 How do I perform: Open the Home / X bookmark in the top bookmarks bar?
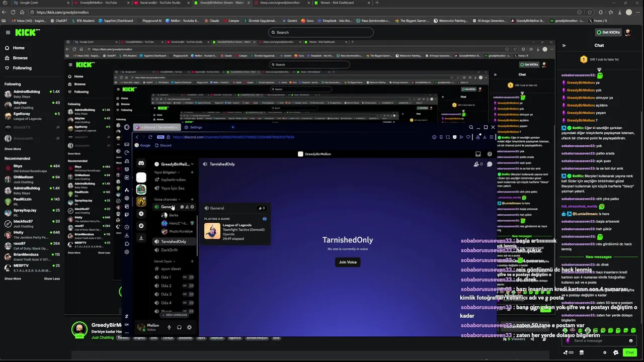click(x=598, y=21)
